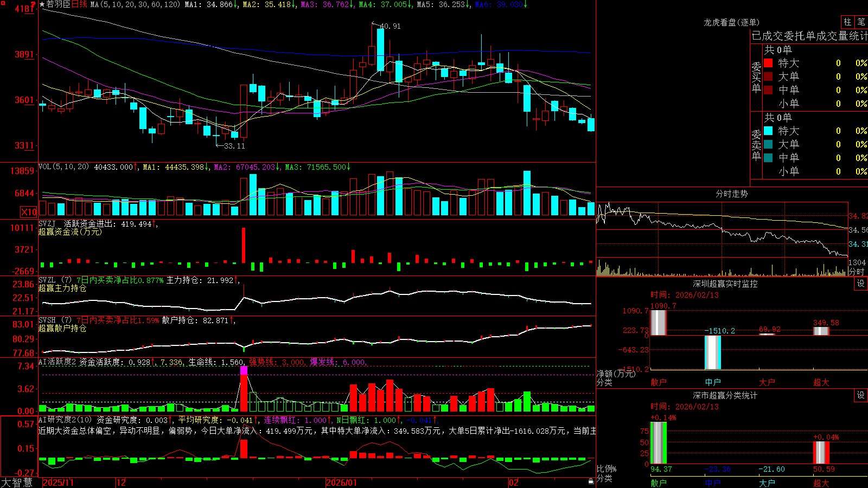Click the VOL(5,10,20) indicator label
Image resolution: width=868 pixels, height=488 pixels.
tap(63, 167)
